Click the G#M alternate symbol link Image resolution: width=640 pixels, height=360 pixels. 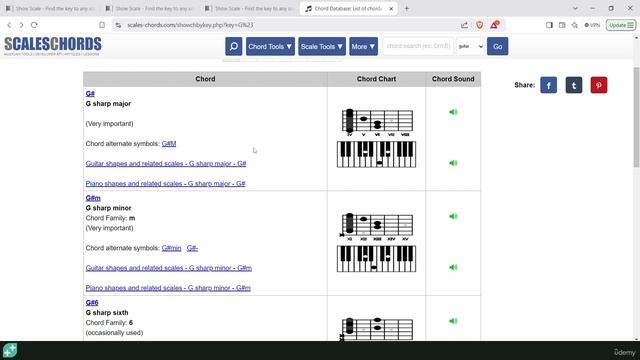pos(169,144)
